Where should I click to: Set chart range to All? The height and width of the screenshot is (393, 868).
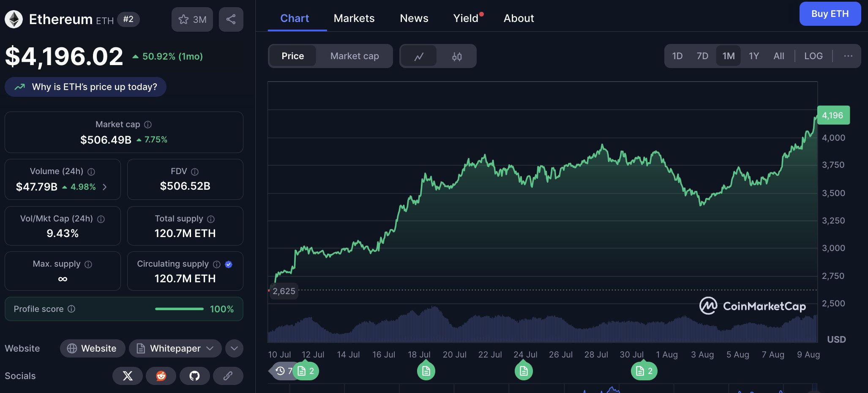coord(779,56)
